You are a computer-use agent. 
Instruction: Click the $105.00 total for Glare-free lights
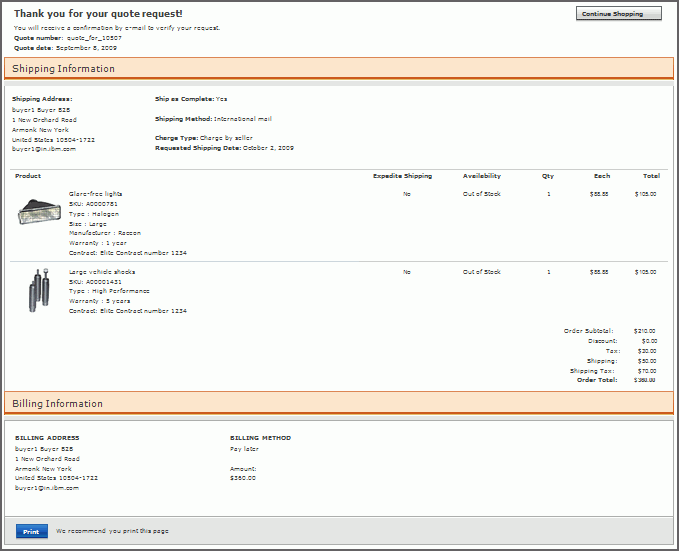(645, 194)
